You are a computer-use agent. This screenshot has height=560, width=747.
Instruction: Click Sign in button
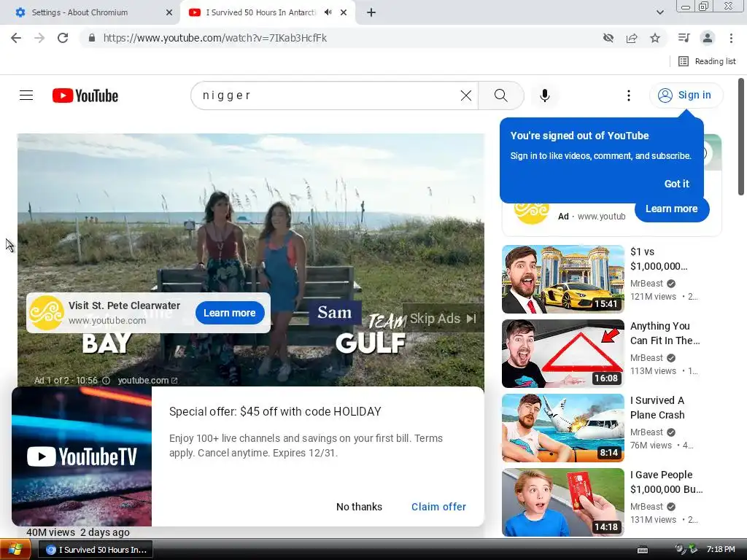686,96
